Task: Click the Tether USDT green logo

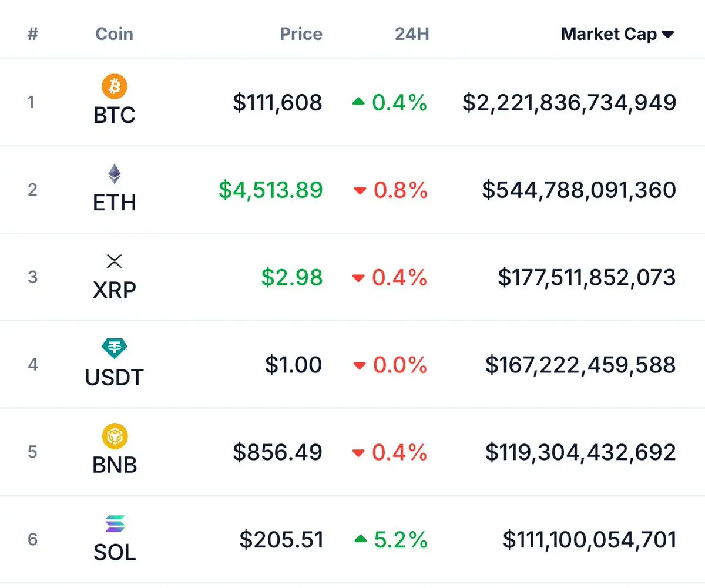Action: click(115, 349)
